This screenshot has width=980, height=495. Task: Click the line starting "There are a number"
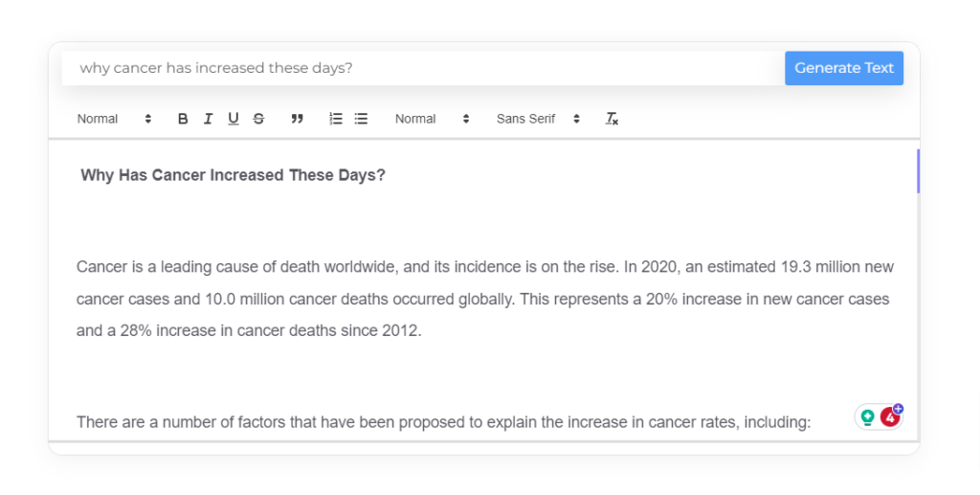pyautogui.click(x=443, y=421)
